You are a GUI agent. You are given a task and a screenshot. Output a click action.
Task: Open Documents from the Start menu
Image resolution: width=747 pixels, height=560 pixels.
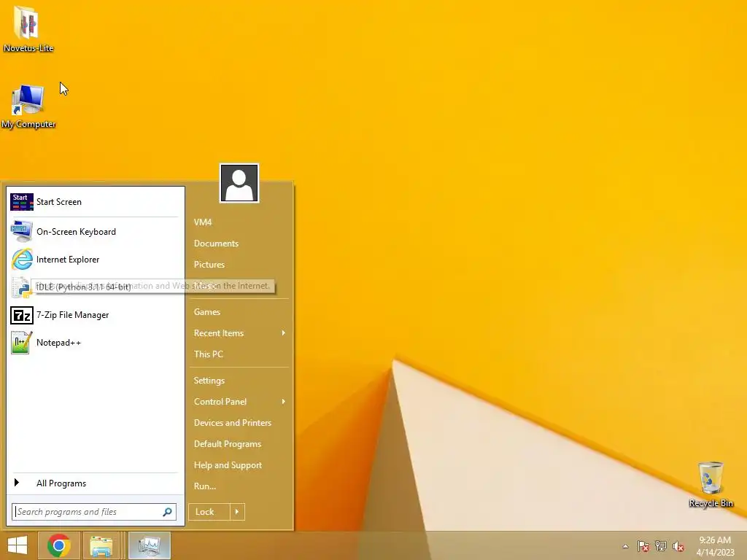(x=216, y=244)
